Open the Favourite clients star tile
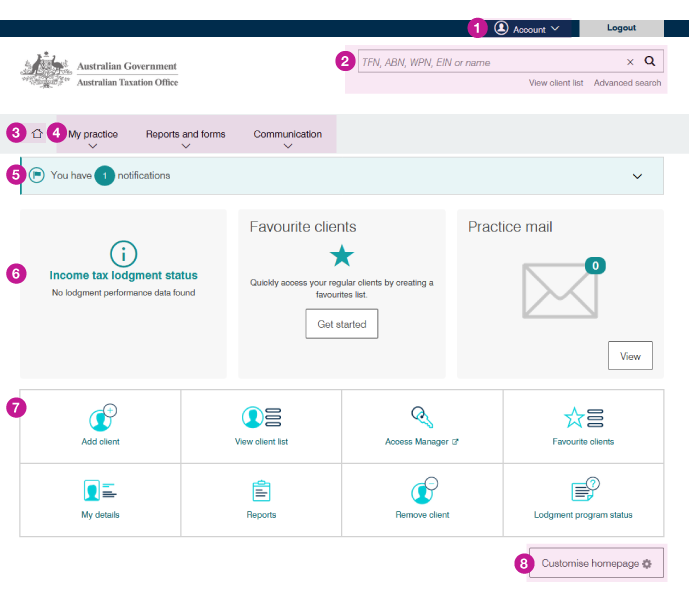This screenshot has height=602, width=689. [583, 426]
